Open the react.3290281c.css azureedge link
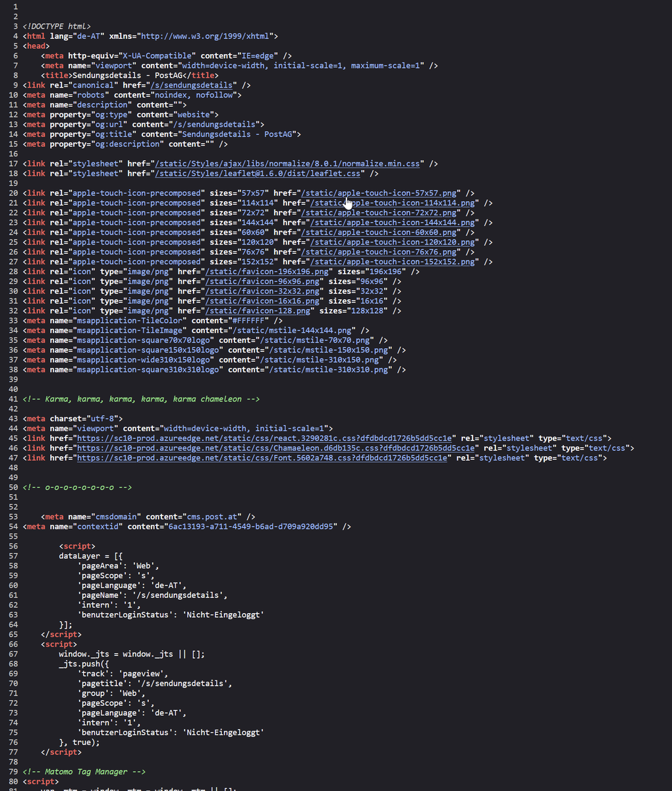The height and width of the screenshot is (791, 672). (265, 438)
